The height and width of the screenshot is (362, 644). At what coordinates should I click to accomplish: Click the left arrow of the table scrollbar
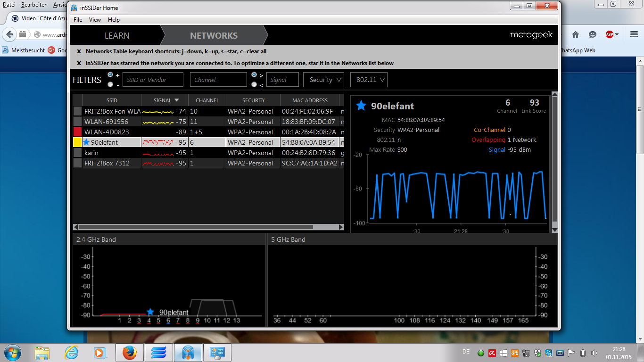point(75,227)
